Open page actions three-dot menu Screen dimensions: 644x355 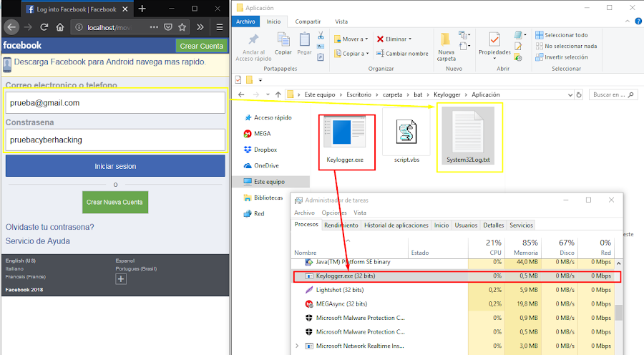coord(154,27)
